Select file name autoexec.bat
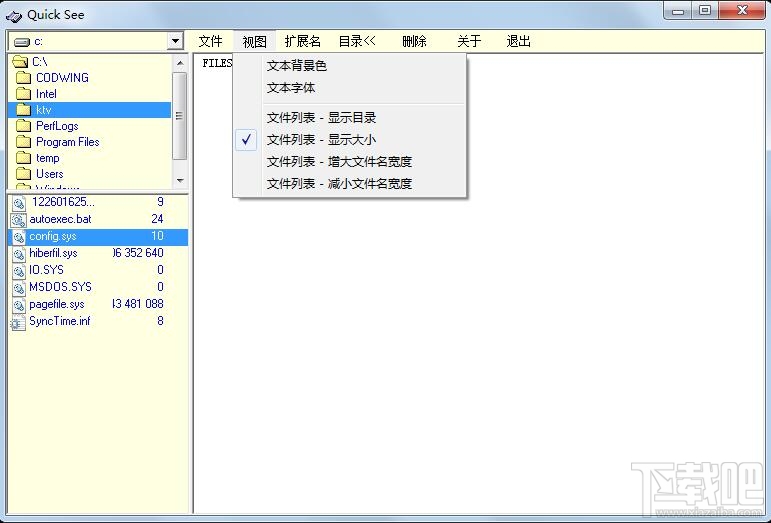 click(x=60, y=219)
